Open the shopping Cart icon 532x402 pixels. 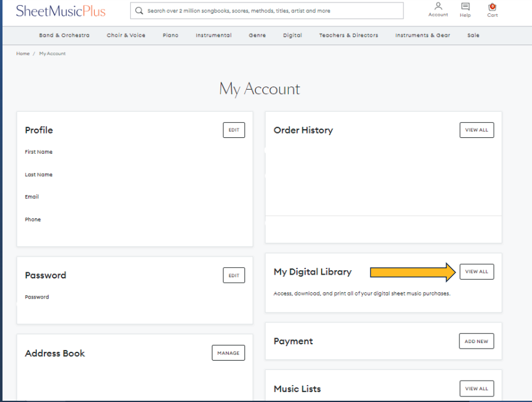coord(492,7)
